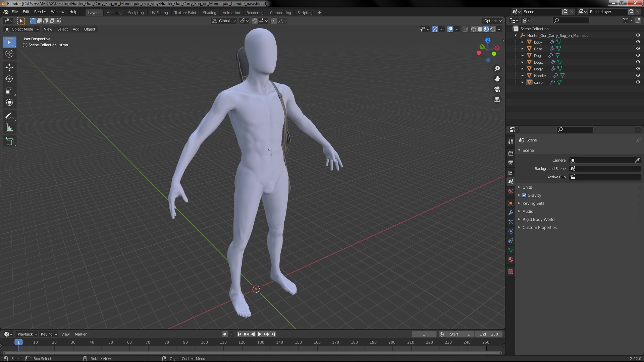
Task: Expand the Units panel
Action: [x=527, y=187]
